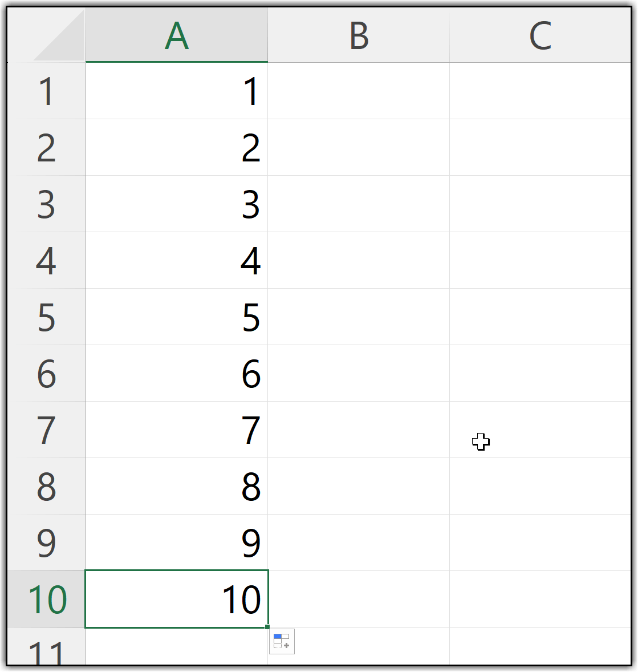
Task: Select column A header
Action: point(176,36)
